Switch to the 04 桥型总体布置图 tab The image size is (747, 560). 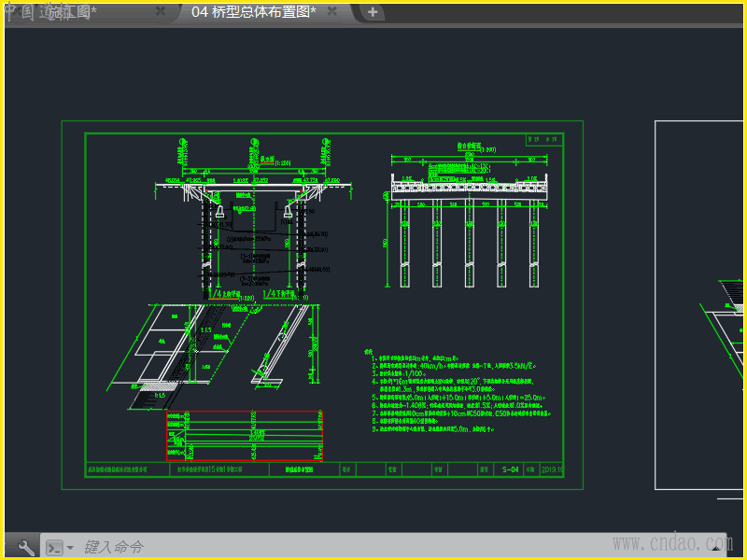(252, 11)
